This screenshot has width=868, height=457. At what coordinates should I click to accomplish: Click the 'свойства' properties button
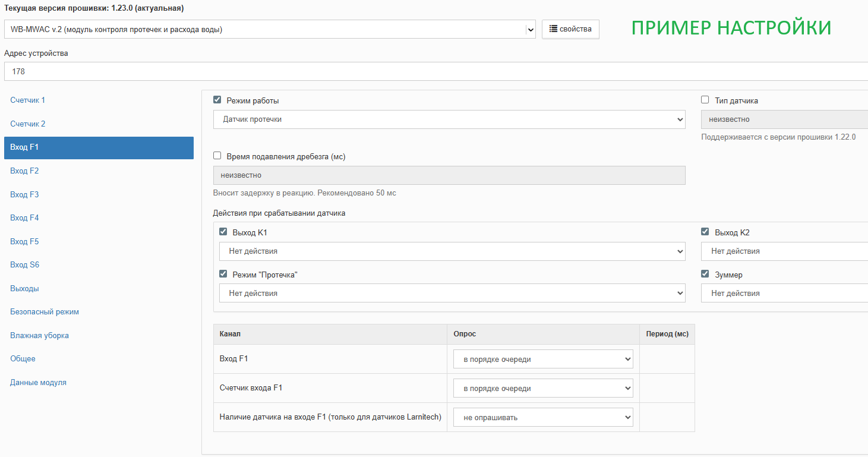[x=570, y=29]
